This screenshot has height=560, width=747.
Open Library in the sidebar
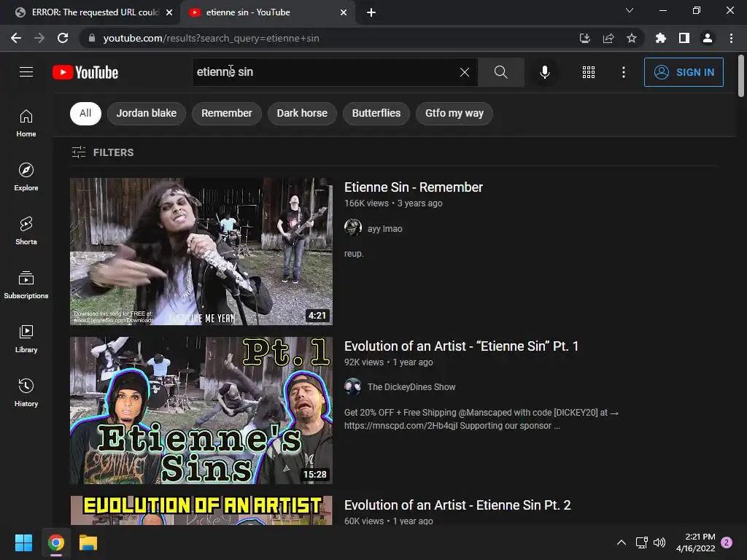click(x=26, y=338)
